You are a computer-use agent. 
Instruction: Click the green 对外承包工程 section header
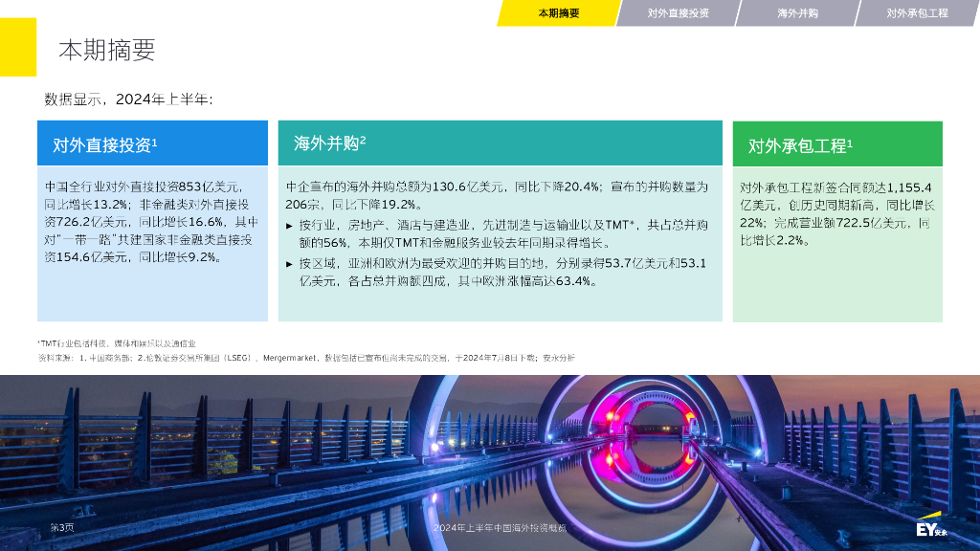pos(836,145)
